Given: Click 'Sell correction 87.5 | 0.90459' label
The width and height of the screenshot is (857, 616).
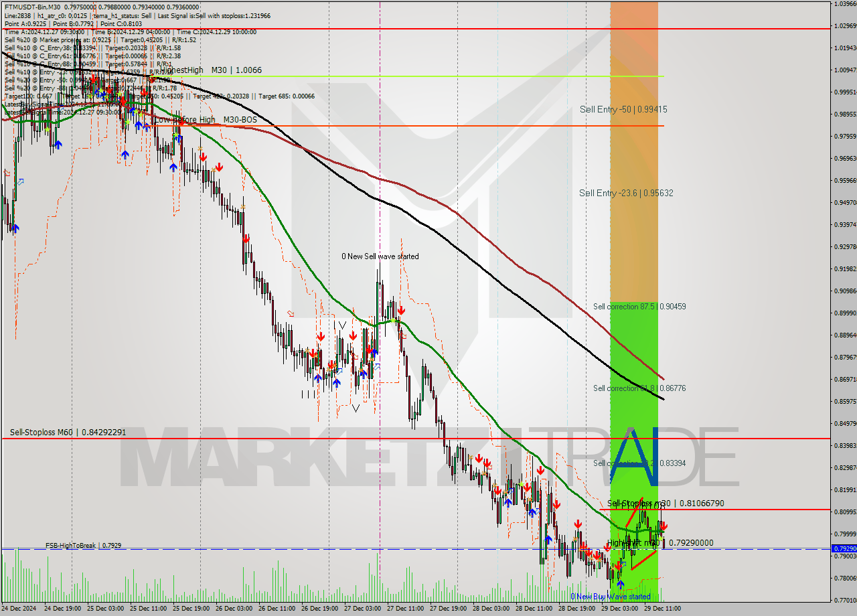Looking at the screenshot, I should coord(639,307).
